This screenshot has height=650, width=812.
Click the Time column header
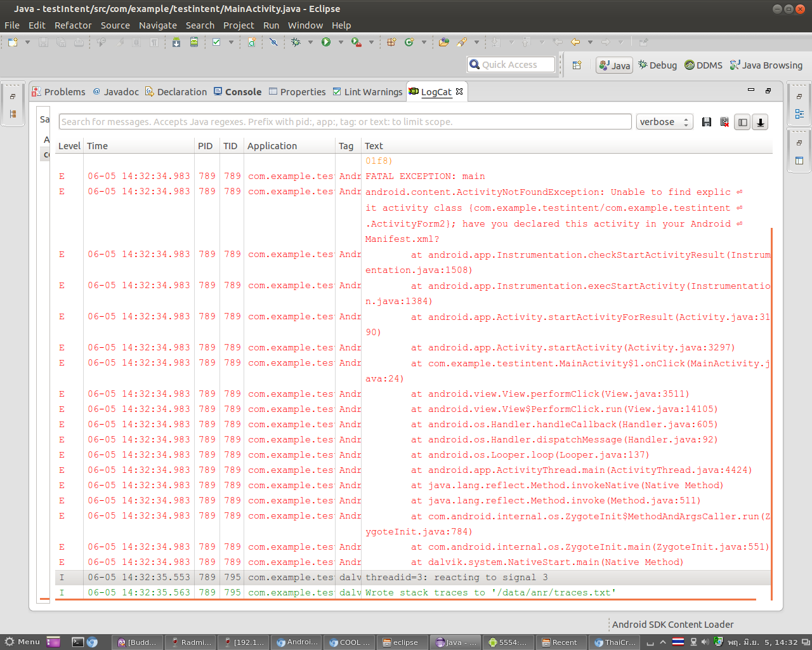(x=139, y=146)
